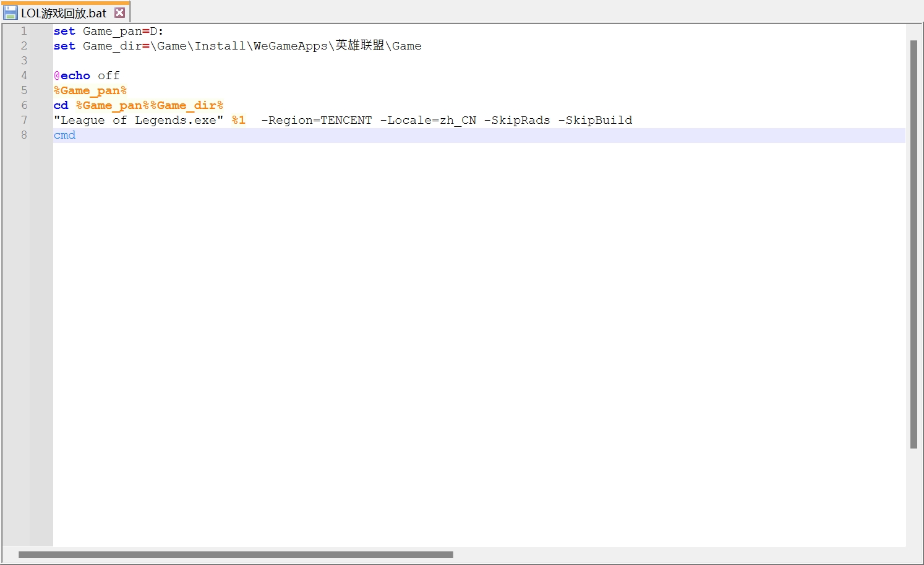Click the 英雄联盟 folder name in the path

(360, 46)
